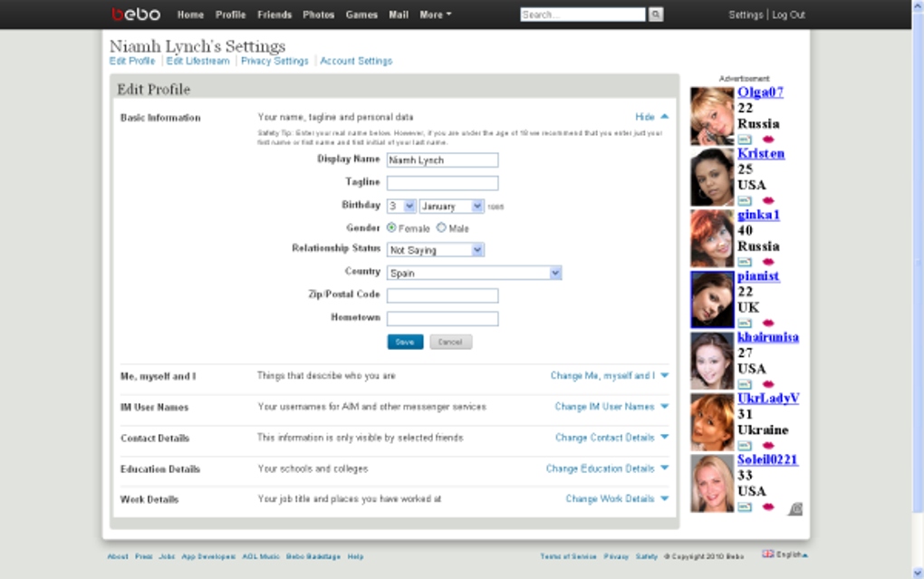Click the ad info icon beside Soleil0221
Viewport: 924px width, 579px height.
pos(795,509)
